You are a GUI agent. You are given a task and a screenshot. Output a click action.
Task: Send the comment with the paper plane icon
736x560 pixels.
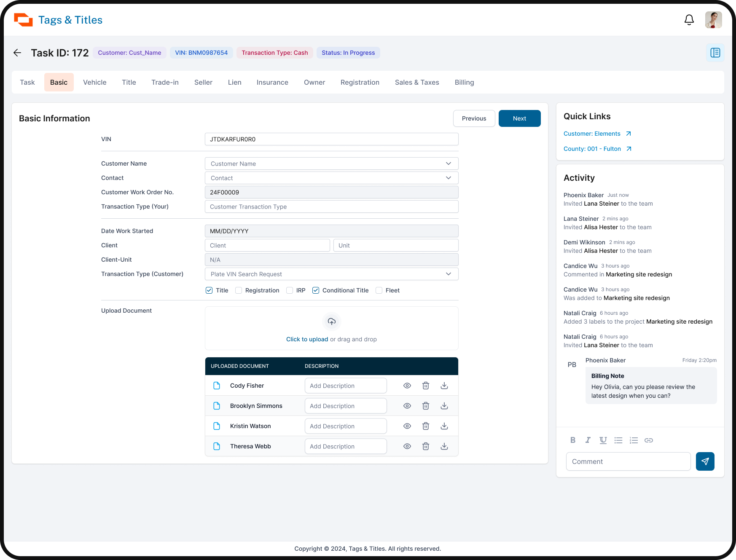(x=705, y=461)
